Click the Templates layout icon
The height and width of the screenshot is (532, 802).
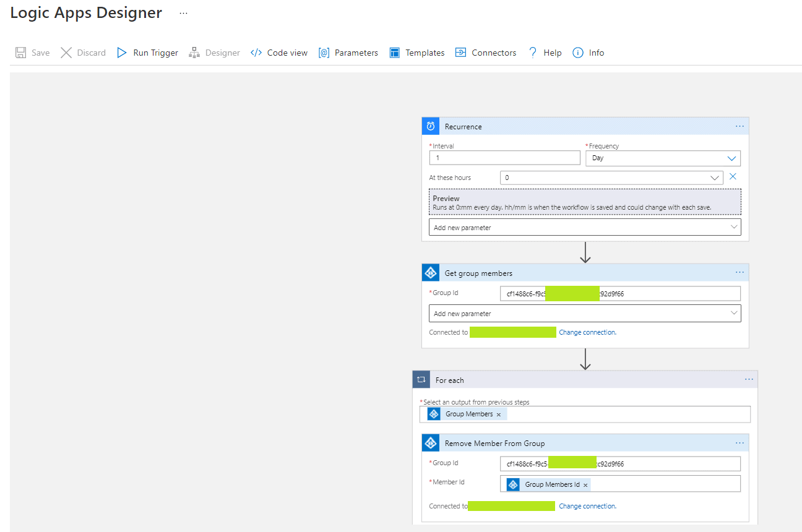click(394, 53)
